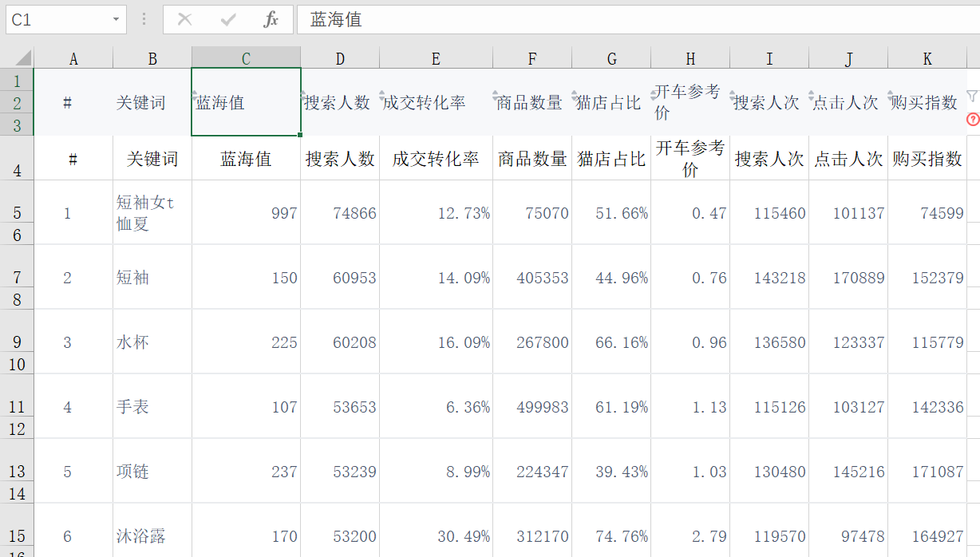
Task: Click the 关键词 header cell in row 4
Action: [x=152, y=158]
